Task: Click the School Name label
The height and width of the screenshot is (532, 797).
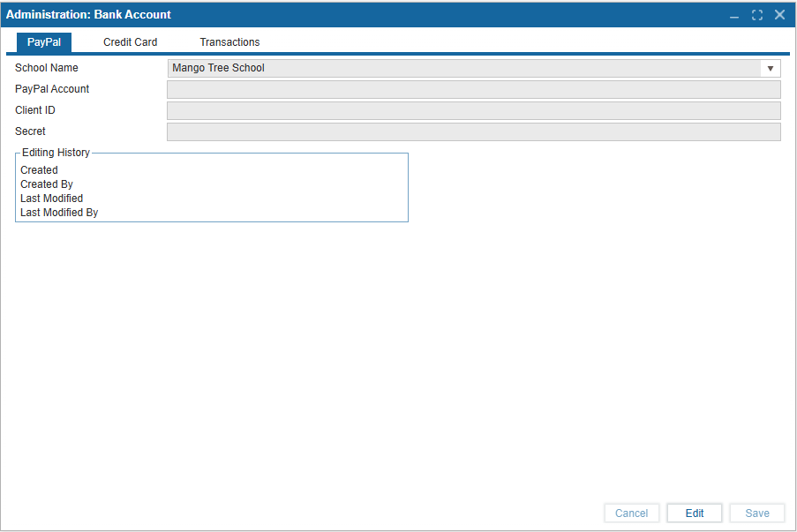Action: (x=47, y=68)
